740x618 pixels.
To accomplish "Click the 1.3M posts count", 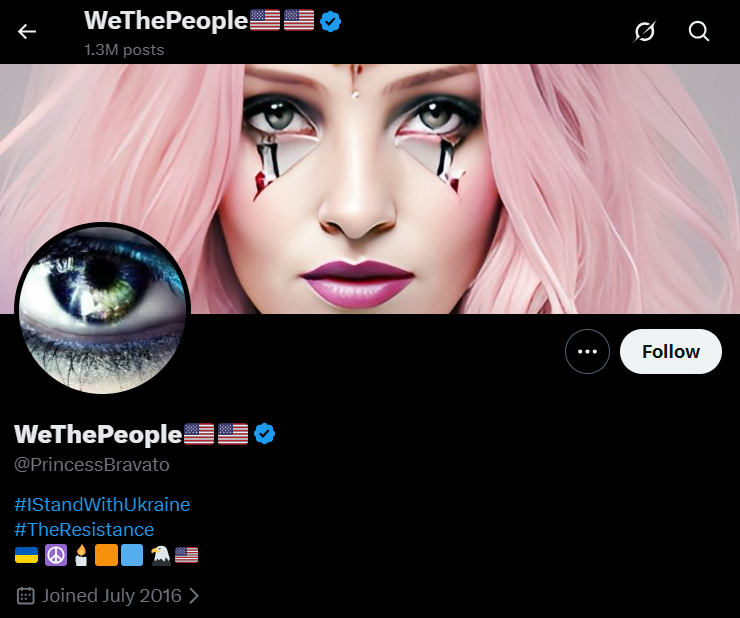I will coord(124,50).
